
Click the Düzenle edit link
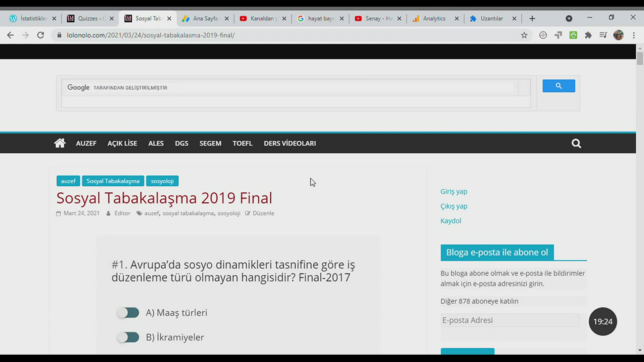coord(263,213)
